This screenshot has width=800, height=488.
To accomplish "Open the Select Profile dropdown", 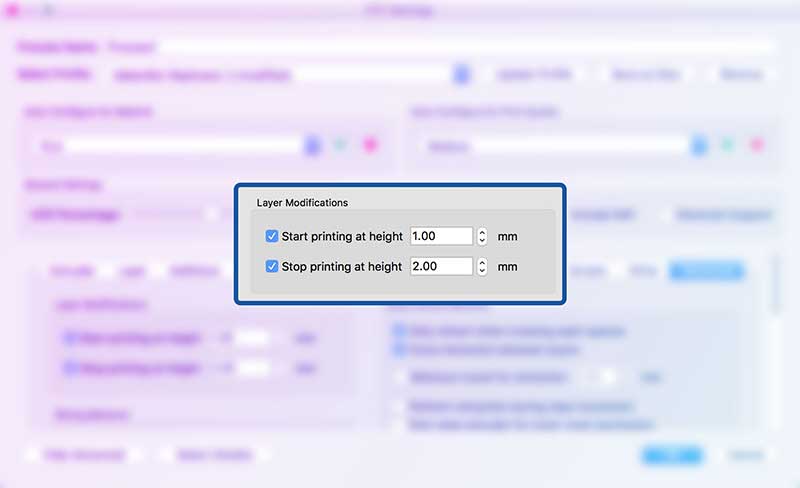I will click(x=461, y=75).
